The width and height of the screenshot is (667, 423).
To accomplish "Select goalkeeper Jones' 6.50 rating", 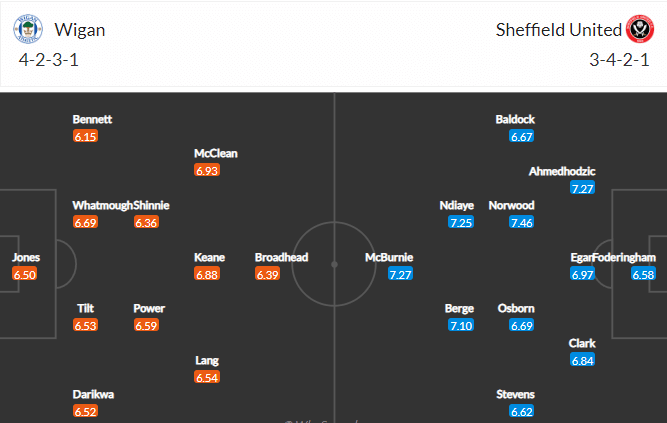I will (25, 274).
